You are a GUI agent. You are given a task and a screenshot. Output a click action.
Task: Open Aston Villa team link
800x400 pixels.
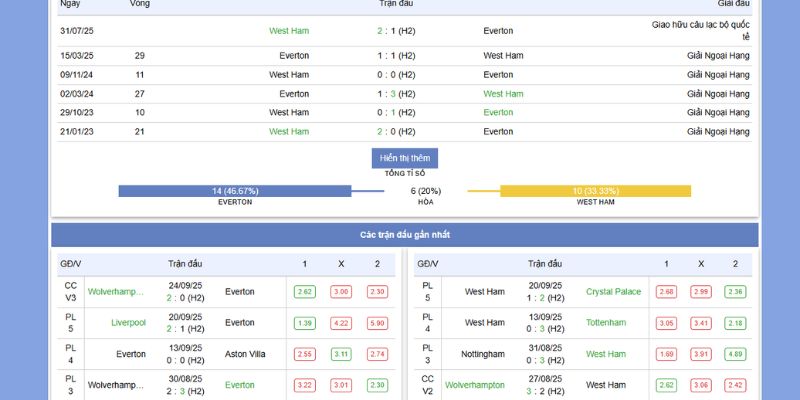(245, 354)
